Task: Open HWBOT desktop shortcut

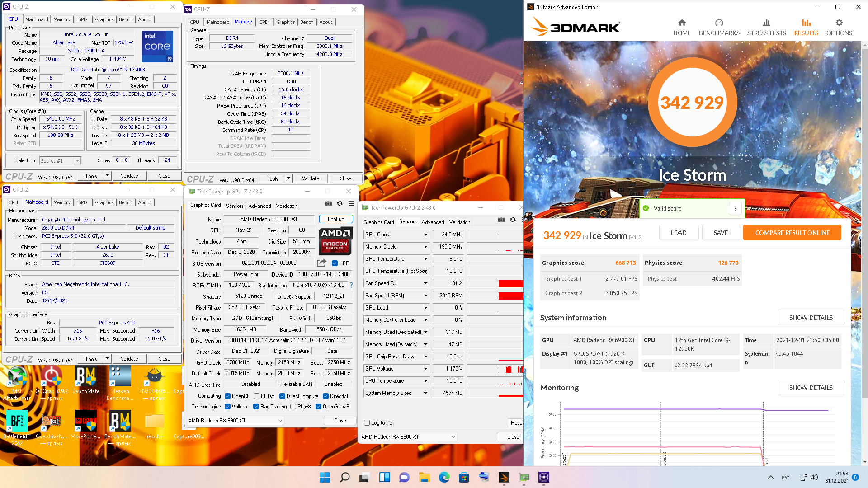Action: tap(154, 383)
